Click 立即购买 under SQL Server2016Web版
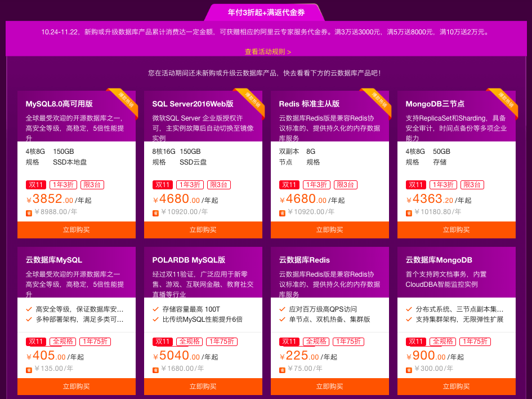 pyautogui.click(x=203, y=230)
